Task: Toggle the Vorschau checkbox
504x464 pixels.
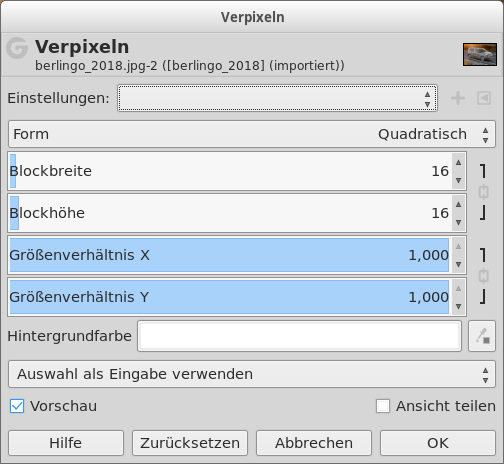Action: pyautogui.click(x=17, y=406)
